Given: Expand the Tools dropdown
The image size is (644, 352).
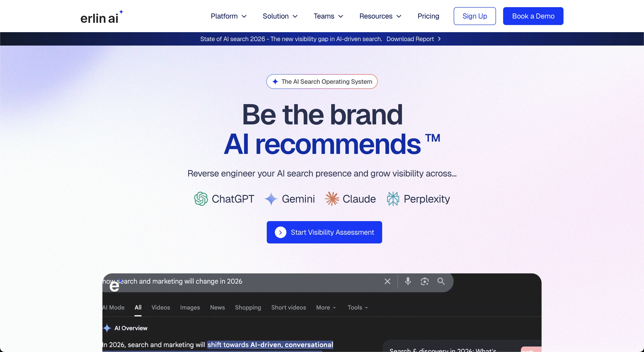Looking at the screenshot, I should coord(358,308).
